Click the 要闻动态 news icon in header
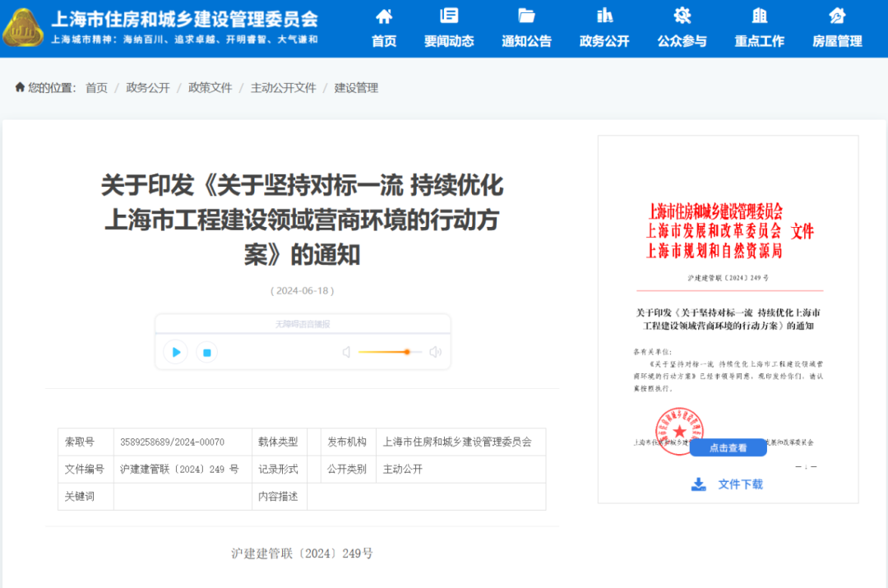This screenshot has height=588, width=888. coord(449,16)
